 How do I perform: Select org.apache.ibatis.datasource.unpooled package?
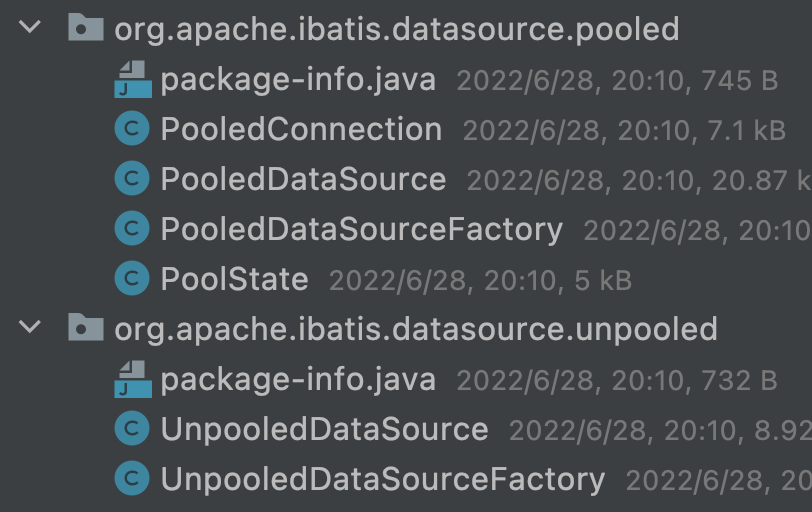(x=416, y=329)
